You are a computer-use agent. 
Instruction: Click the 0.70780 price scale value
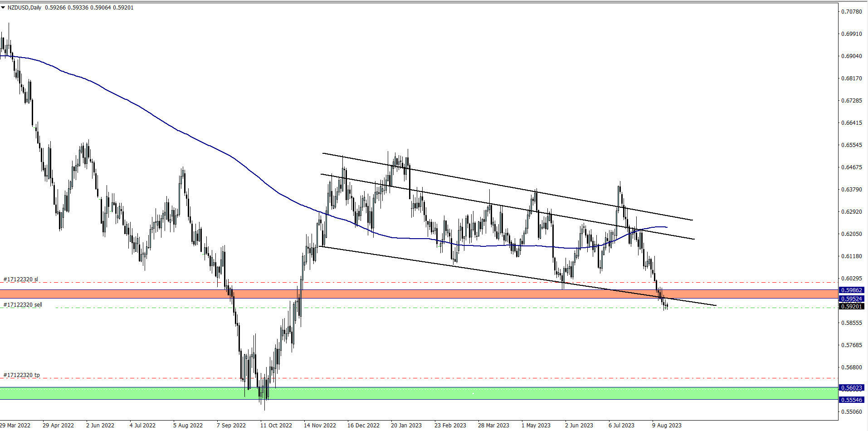851,11
